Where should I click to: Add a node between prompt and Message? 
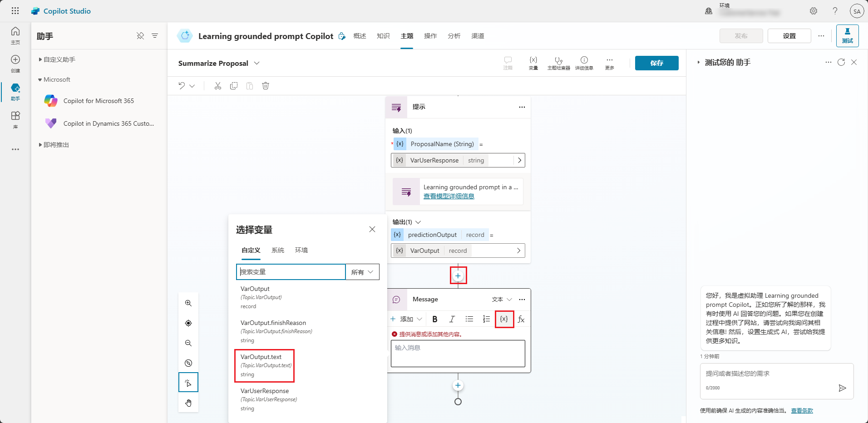[x=458, y=275]
